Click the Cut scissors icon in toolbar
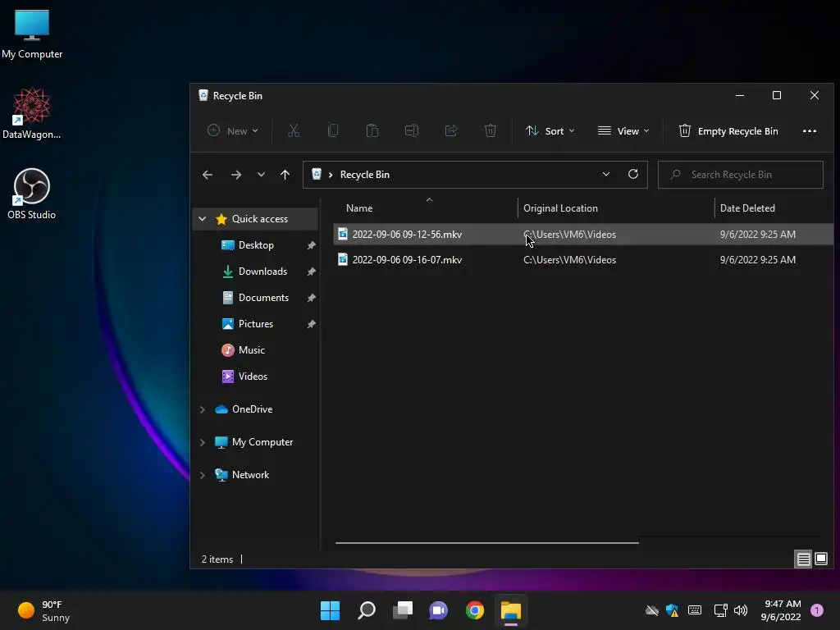The image size is (840, 630). click(x=294, y=130)
